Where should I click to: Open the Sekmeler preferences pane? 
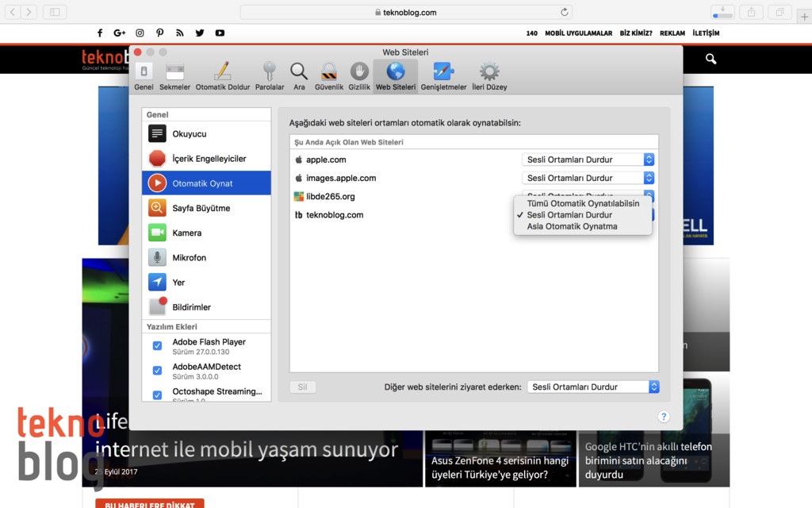click(174, 77)
